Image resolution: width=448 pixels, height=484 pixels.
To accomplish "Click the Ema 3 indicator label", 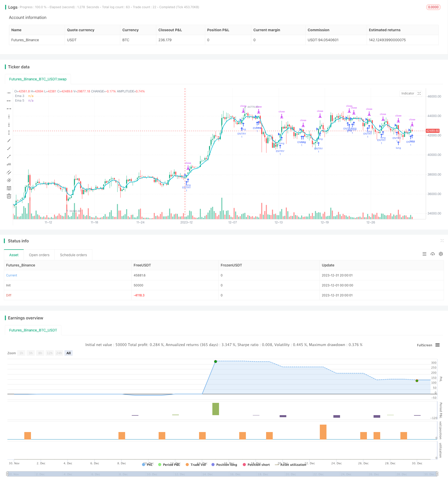I will coord(20,96).
